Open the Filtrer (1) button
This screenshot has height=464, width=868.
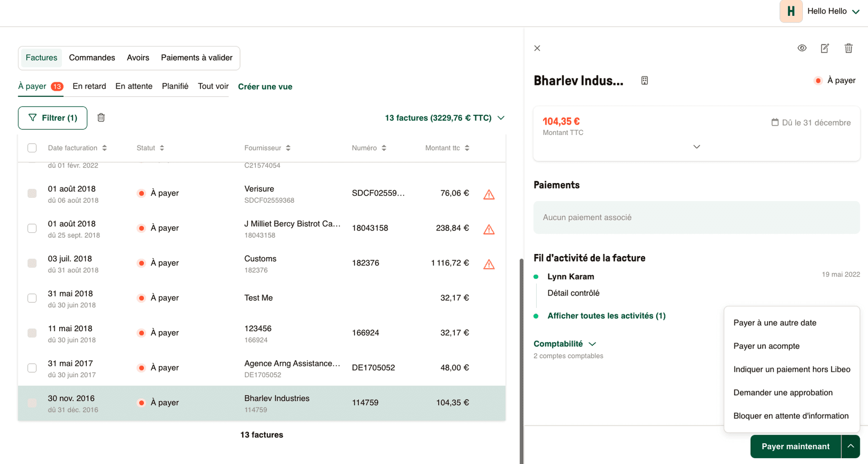pyautogui.click(x=52, y=118)
